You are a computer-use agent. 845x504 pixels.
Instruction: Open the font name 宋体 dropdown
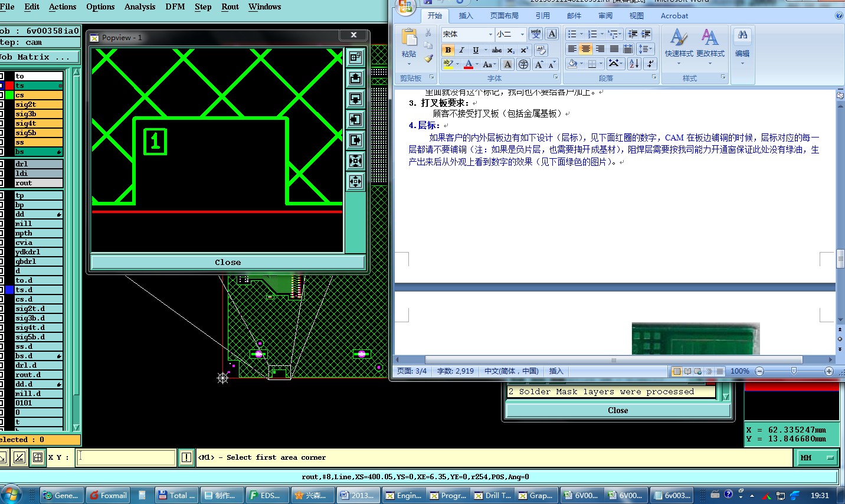point(490,34)
